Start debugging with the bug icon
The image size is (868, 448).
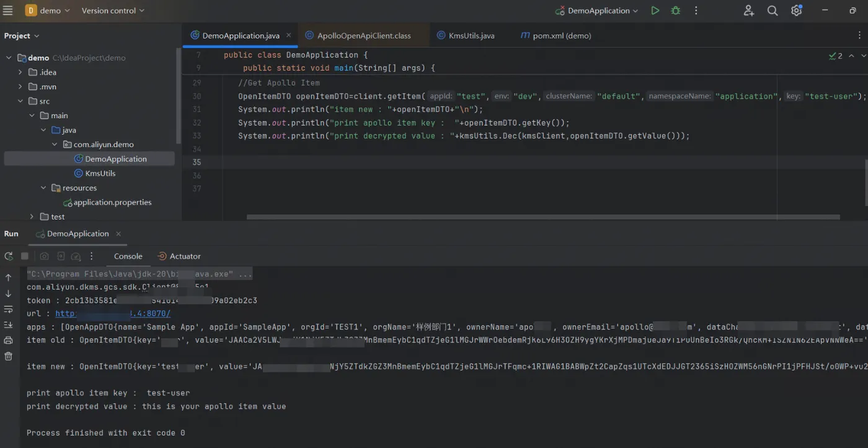tap(676, 11)
